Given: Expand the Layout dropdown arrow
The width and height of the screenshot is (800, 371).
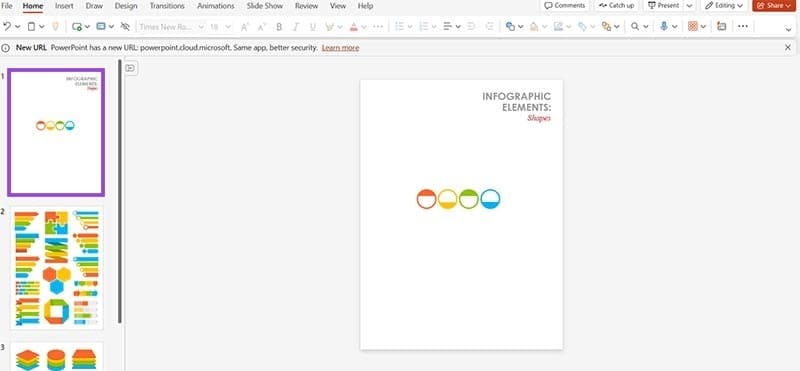Looking at the screenshot, I should pyautogui.click(x=111, y=27).
